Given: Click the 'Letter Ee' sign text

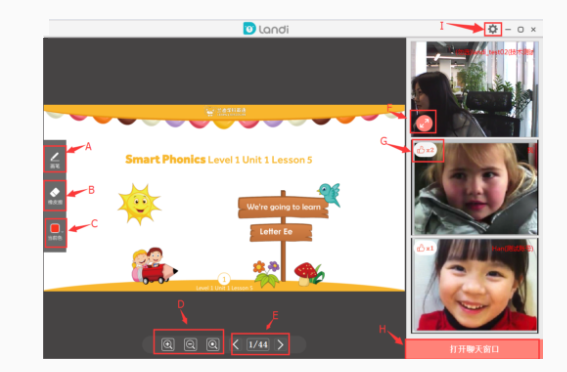Looking at the screenshot, I should [276, 231].
